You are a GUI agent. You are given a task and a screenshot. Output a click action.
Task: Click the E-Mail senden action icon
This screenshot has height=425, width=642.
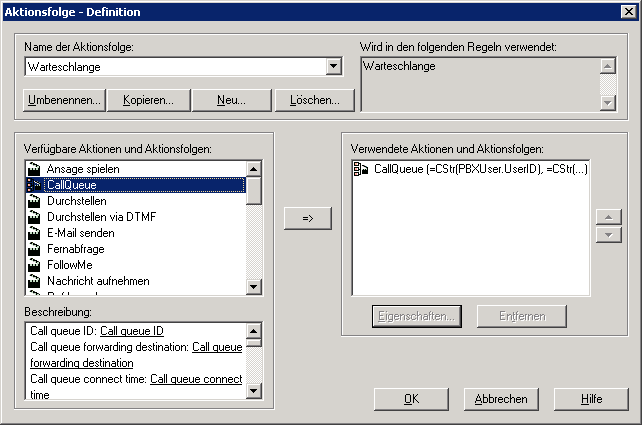pos(34,233)
